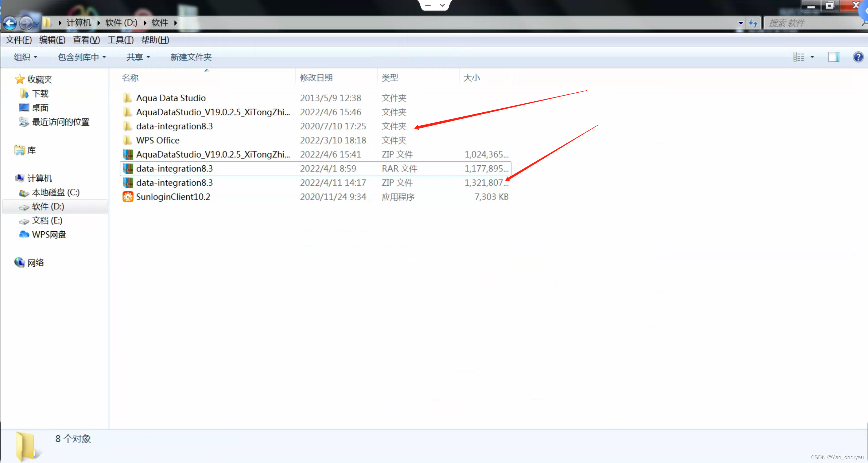This screenshot has width=868, height=463.
Task: Select 下载 in favorites
Action: [x=40, y=94]
